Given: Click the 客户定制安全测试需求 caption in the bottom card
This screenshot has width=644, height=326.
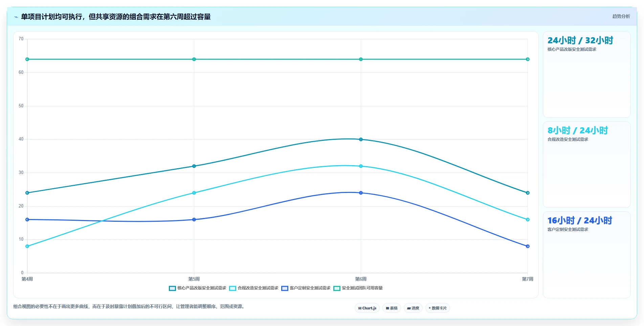Looking at the screenshot, I should [x=568, y=230].
